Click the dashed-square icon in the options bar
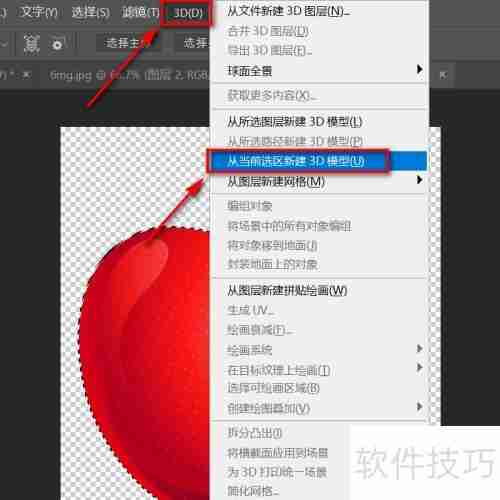Image resolution: width=500 pixels, height=500 pixels. pyautogui.click(x=32, y=44)
